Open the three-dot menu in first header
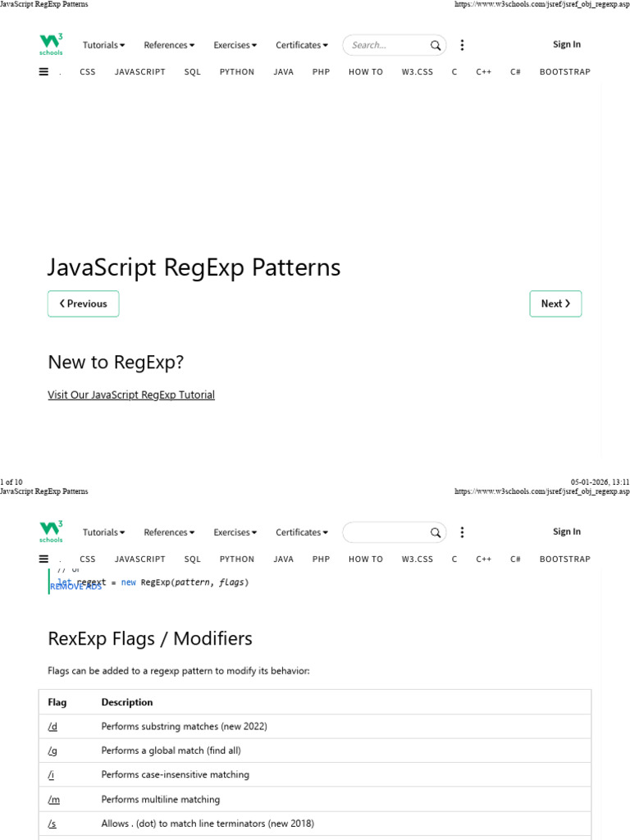The image size is (630, 840). click(462, 45)
